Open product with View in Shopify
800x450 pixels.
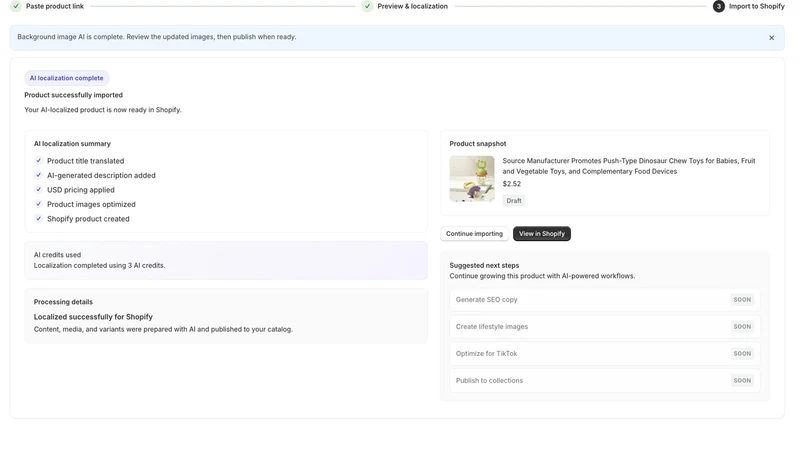click(x=542, y=234)
